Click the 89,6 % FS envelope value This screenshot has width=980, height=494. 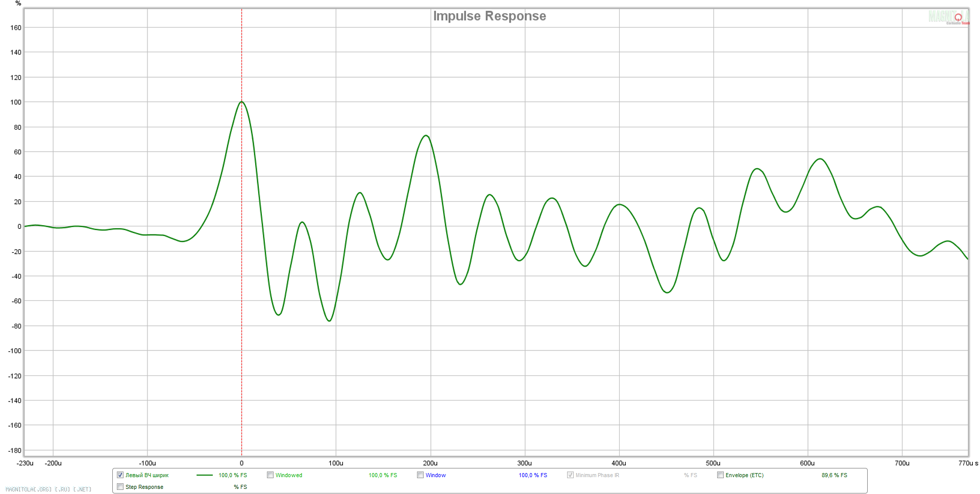[x=834, y=475]
